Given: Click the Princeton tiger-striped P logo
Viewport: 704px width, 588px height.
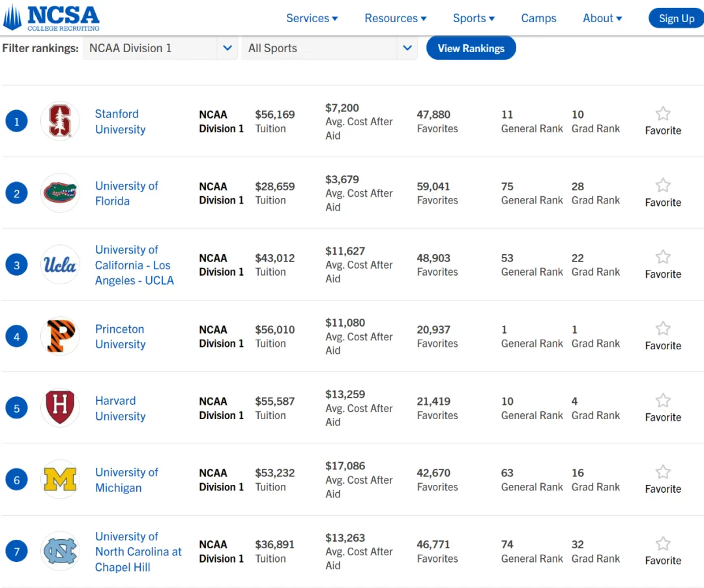Looking at the screenshot, I should point(60,336).
